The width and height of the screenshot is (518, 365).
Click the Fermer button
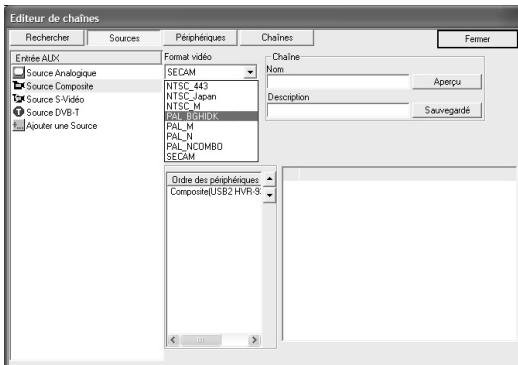coord(477,39)
